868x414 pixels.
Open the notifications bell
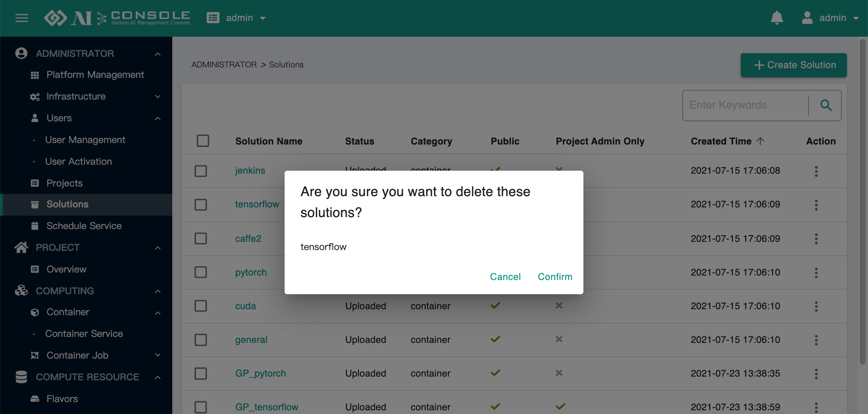[777, 18]
